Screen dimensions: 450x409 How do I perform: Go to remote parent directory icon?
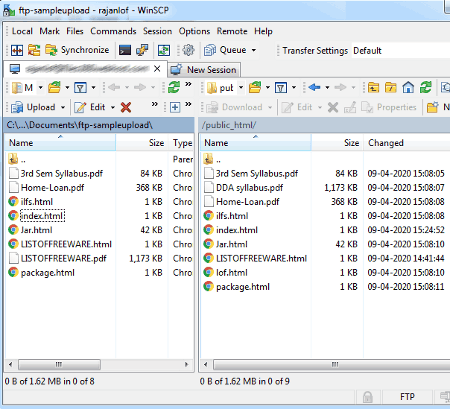[x=373, y=88]
